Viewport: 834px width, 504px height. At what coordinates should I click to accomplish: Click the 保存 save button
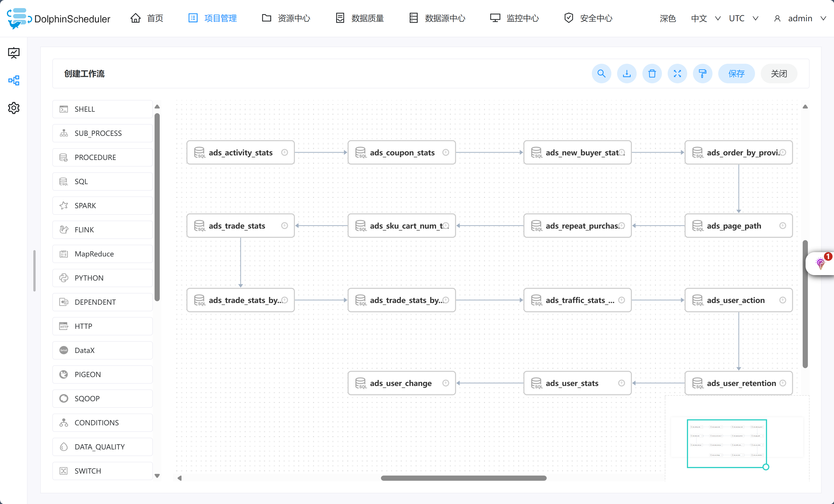(x=736, y=74)
